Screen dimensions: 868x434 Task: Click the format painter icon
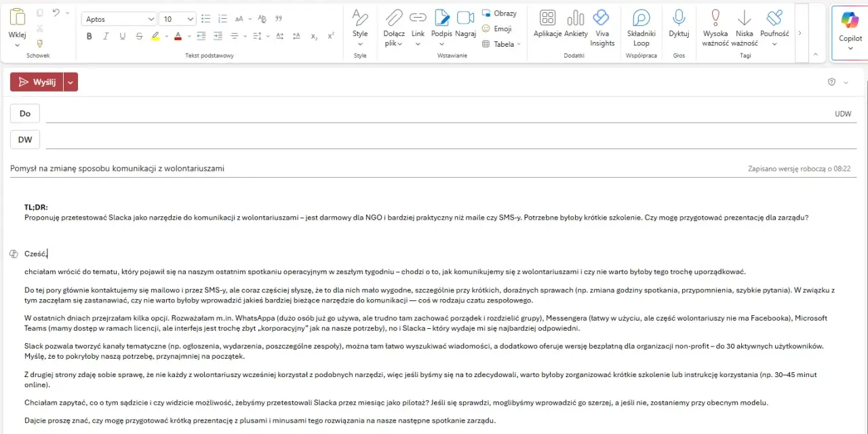(x=40, y=43)
